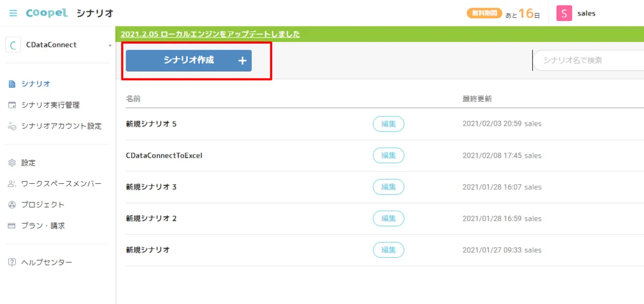Viewport: 644px width, 304px height.
Task: Click the シナリオ作成 button
Action: 189,61
